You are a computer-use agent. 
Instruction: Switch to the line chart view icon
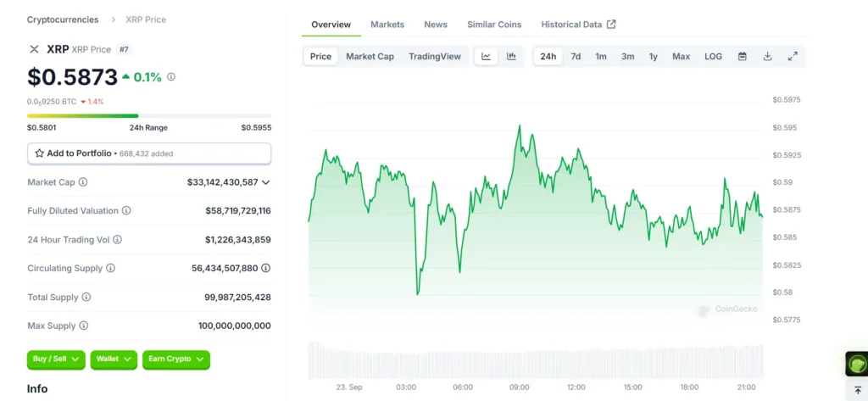pyautogui.click(x=486, y=57)
